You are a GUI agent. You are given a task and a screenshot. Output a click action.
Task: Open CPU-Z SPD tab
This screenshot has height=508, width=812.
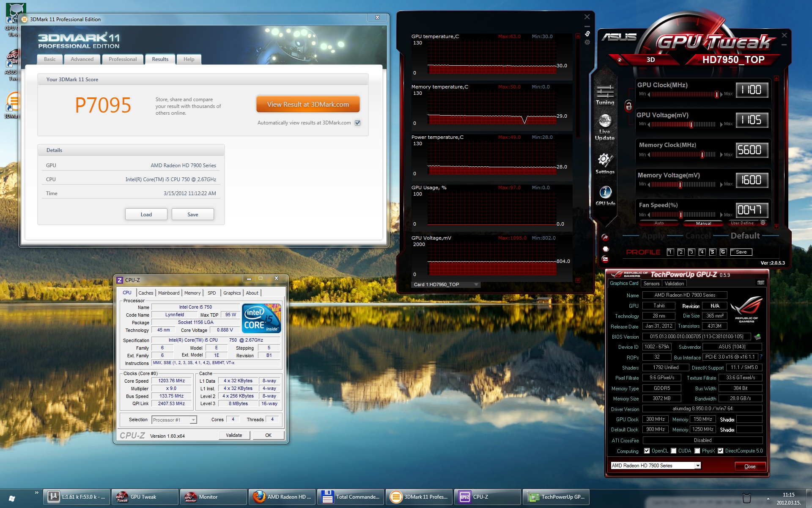211,293
